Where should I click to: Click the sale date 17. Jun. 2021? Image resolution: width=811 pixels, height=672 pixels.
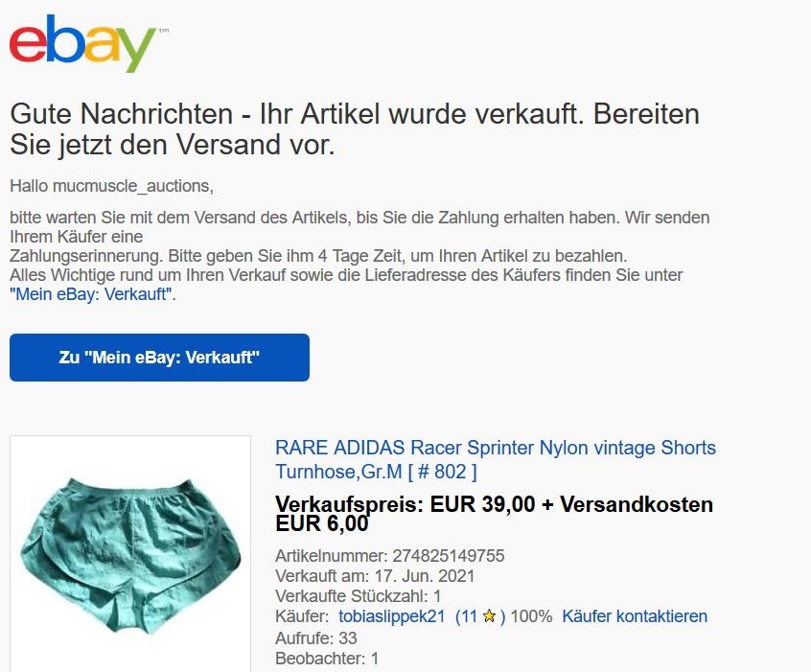coord(424,576)
